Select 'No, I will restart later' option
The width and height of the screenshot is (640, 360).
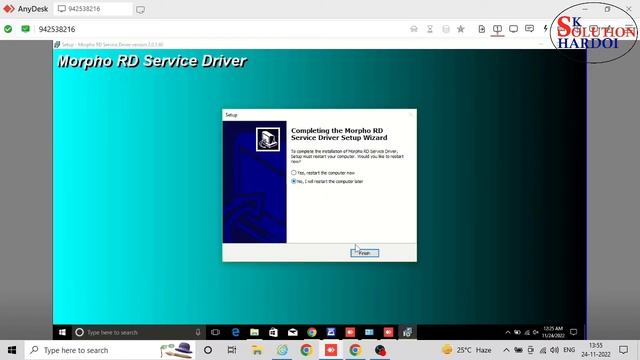pos(327,181)
